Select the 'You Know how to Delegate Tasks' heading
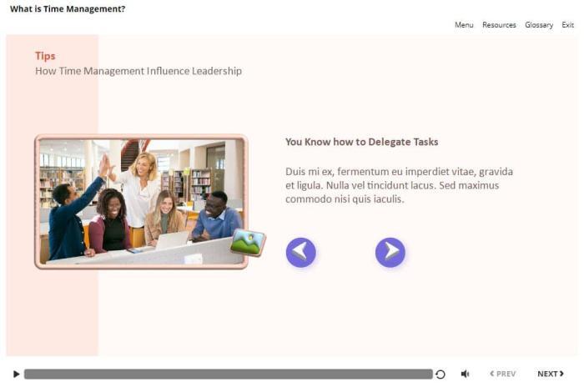 361,142
